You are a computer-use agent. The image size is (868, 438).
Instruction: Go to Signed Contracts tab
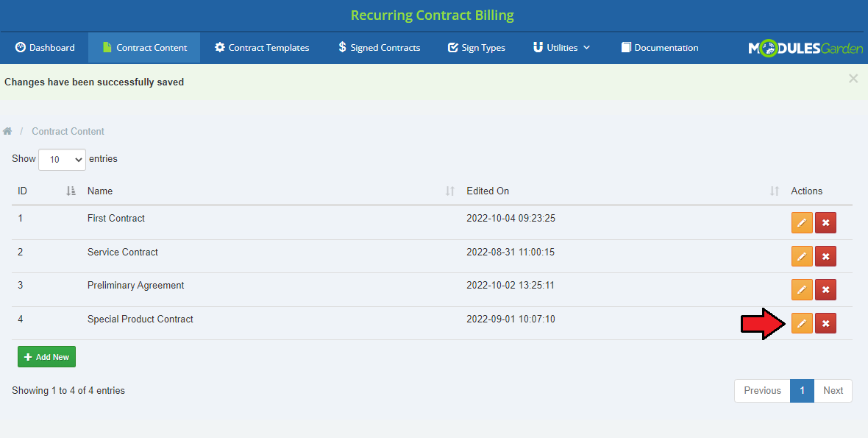(x=379, y=48)
